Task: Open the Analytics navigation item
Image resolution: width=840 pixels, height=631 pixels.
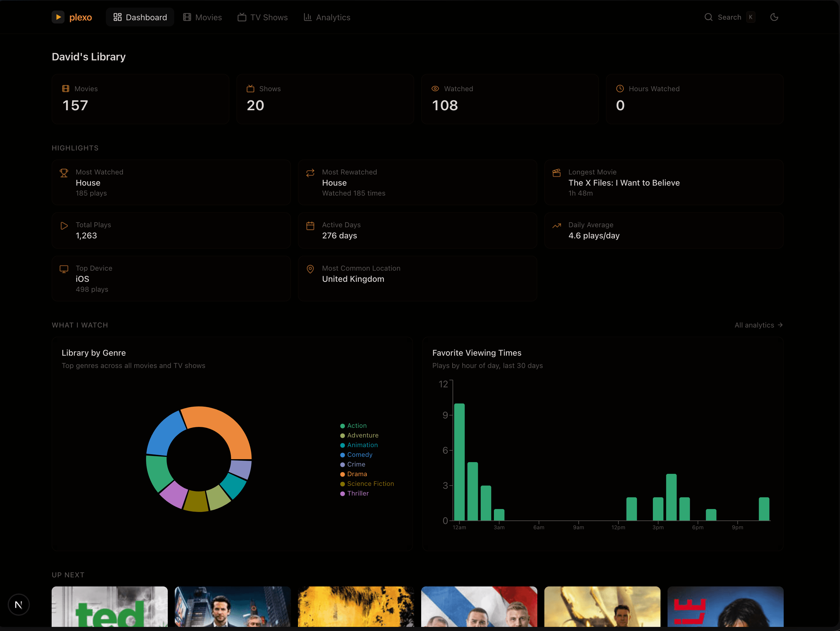Action: click(x=327, y=17)
